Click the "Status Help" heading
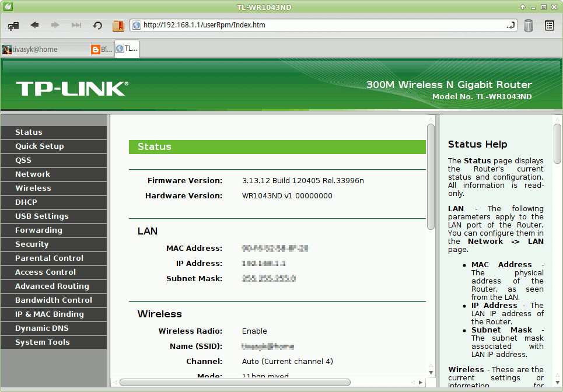 pyautogui.click(x=478, y=144)
